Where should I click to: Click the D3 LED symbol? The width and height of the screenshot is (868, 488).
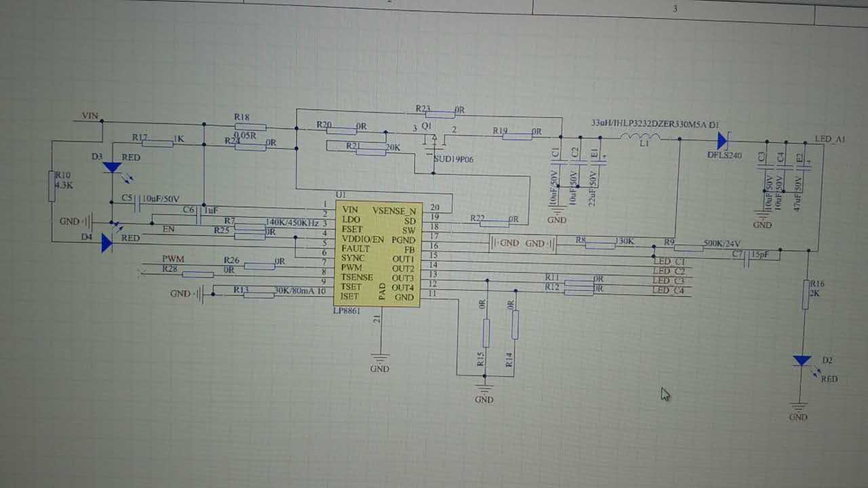(x=112, y=167)
